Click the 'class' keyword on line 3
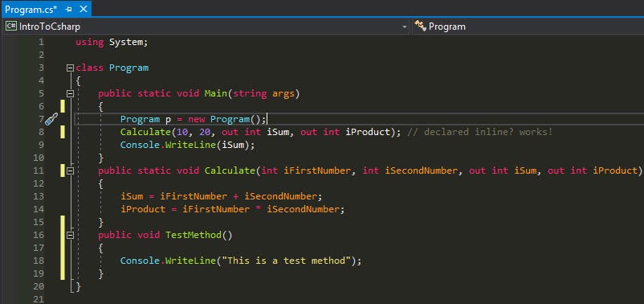This screenshot has height=304, width=644. click(x=90, y=68)
